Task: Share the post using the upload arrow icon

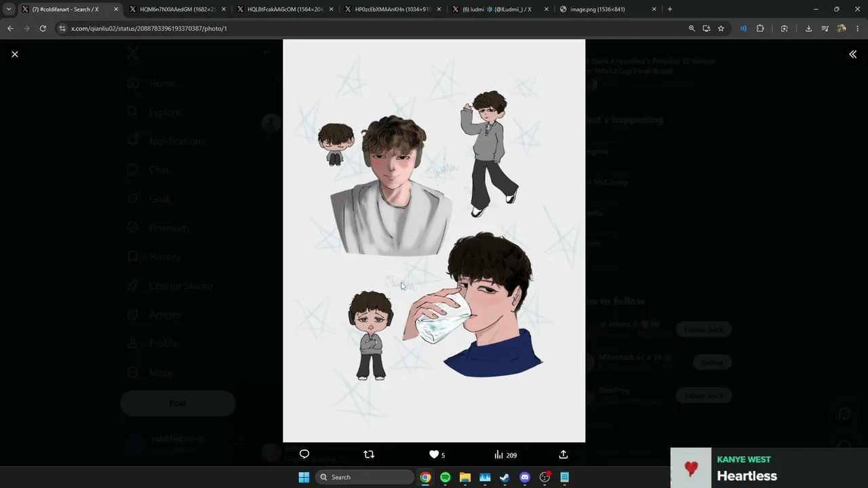Action: pyautogui.click(x=564, y=455)
